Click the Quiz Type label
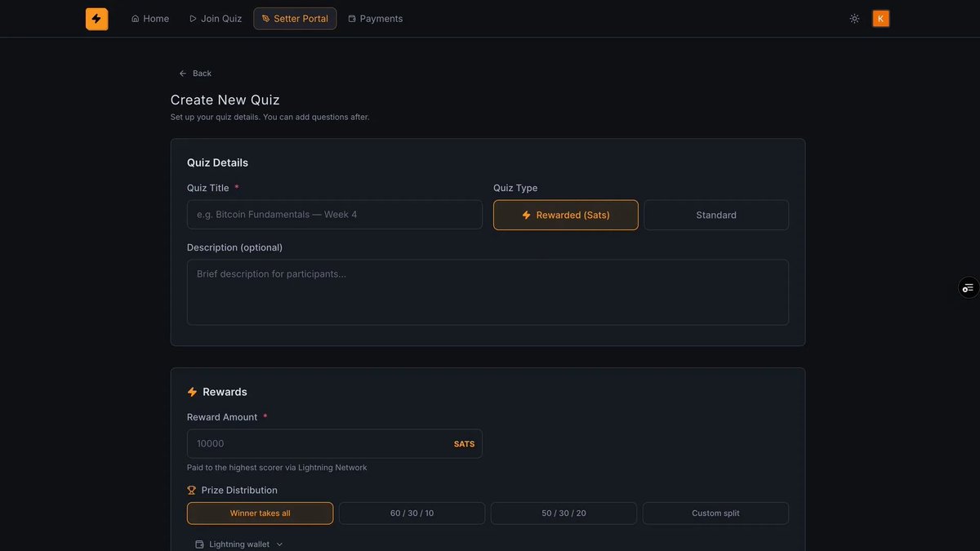The width and height of the screenshot is (980, 551). (515, 189)
